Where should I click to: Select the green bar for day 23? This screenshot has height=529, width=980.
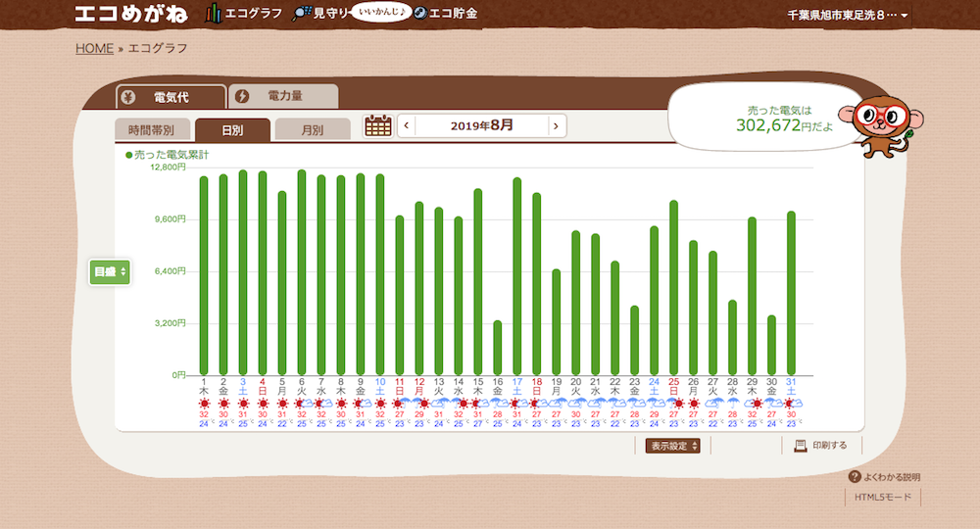pos(634,340)
